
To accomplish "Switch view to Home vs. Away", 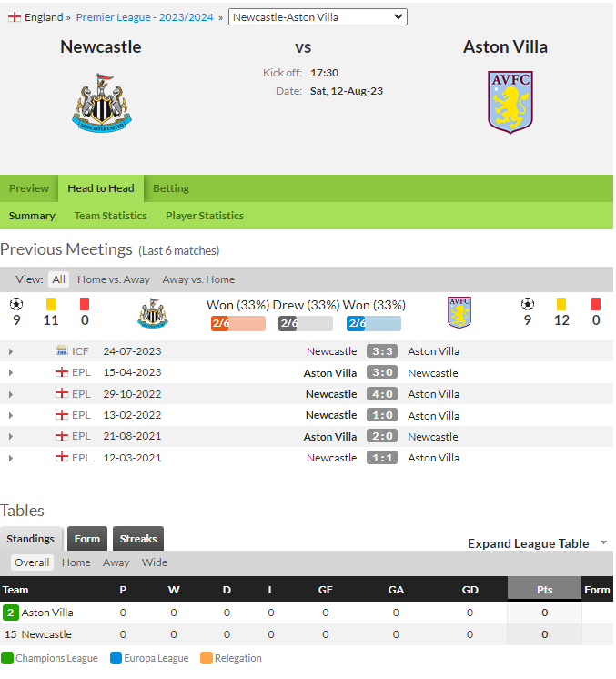I will click(114, 279).
